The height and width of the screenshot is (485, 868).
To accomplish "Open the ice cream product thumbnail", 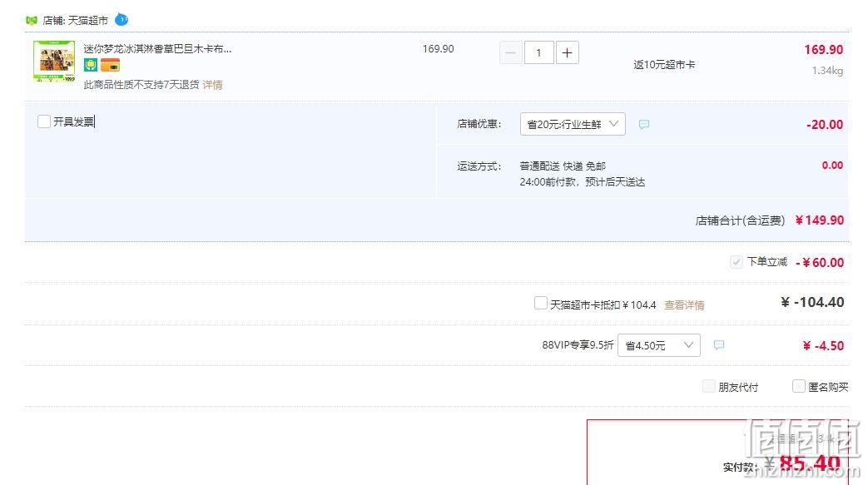I will 54,61.
